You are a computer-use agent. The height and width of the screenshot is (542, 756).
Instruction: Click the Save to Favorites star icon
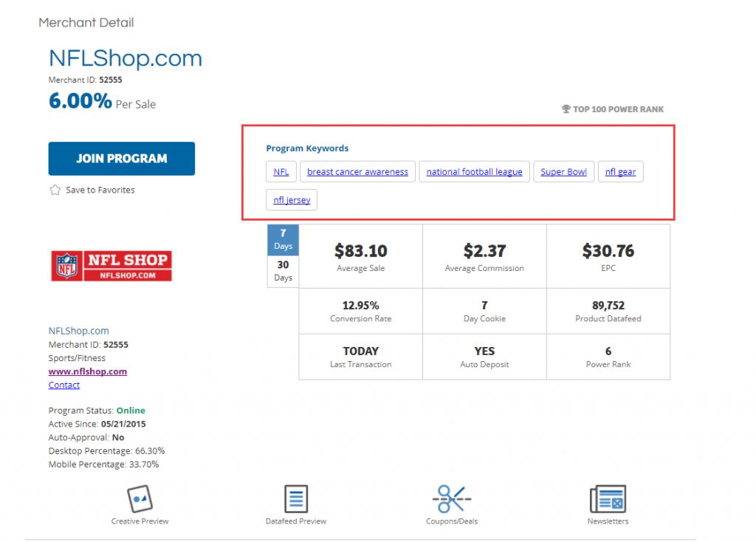(55, 190)
